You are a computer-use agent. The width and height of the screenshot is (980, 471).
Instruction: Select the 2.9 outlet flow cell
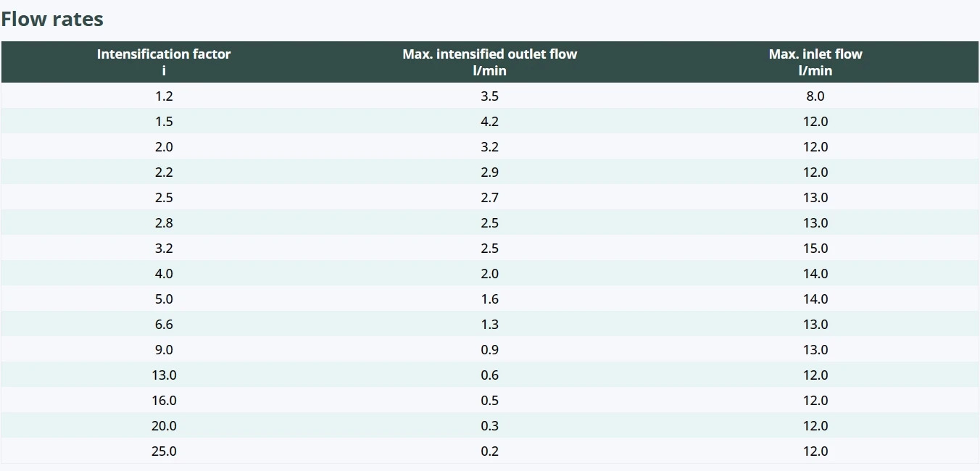tap(490, 172)
